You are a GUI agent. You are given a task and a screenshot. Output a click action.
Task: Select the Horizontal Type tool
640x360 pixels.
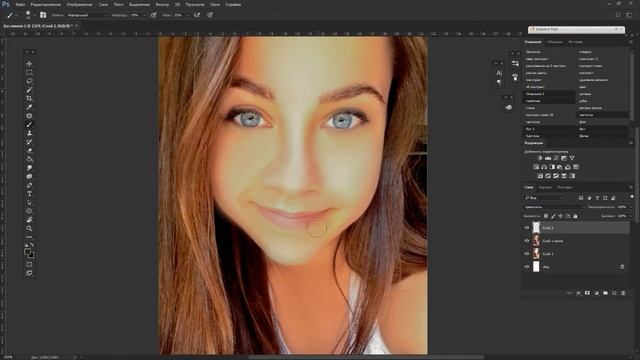[x=29, y=194]
